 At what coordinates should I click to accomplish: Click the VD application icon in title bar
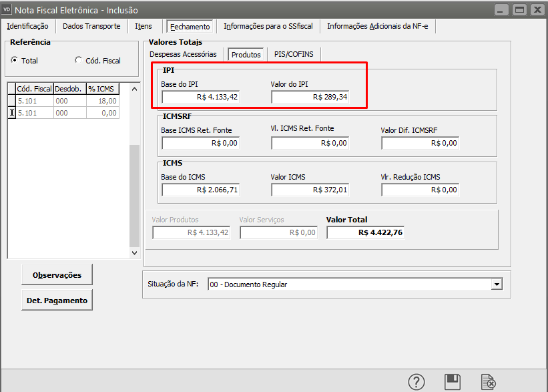pos(9,9)
